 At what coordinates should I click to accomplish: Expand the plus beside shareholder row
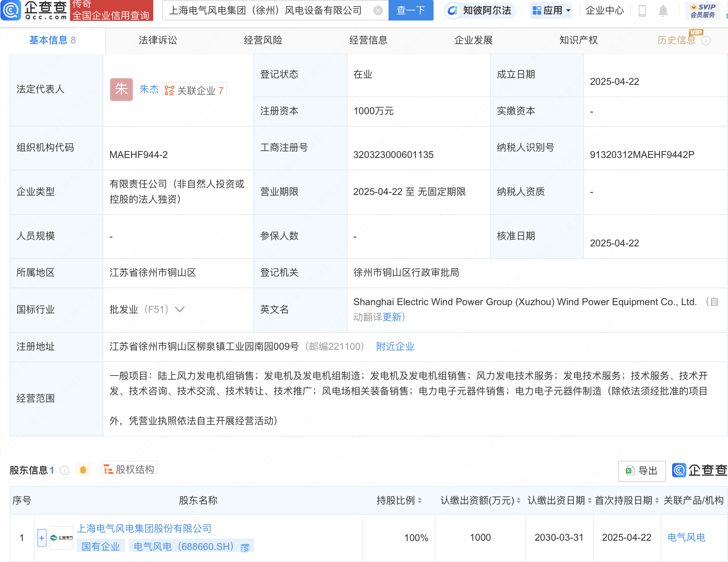point(41,537)
